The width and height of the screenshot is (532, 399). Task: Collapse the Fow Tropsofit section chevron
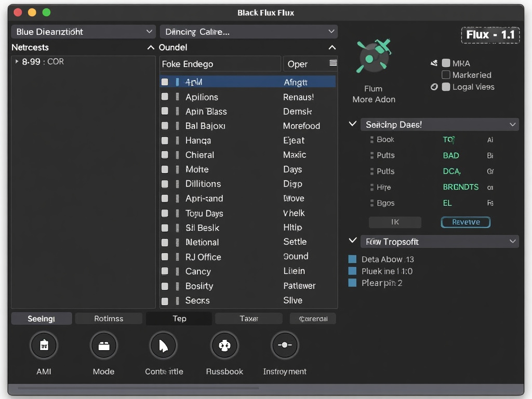pyautogui.click(x=353, y=241)
